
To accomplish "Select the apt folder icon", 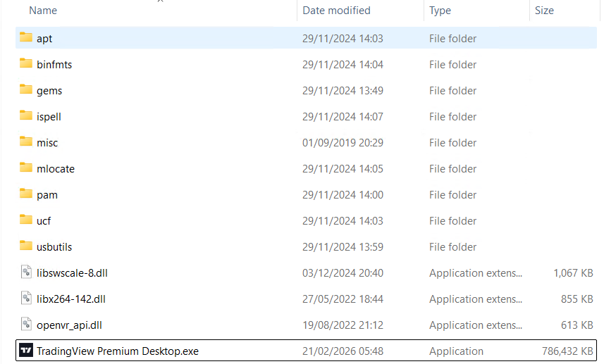I will (26, 37).
